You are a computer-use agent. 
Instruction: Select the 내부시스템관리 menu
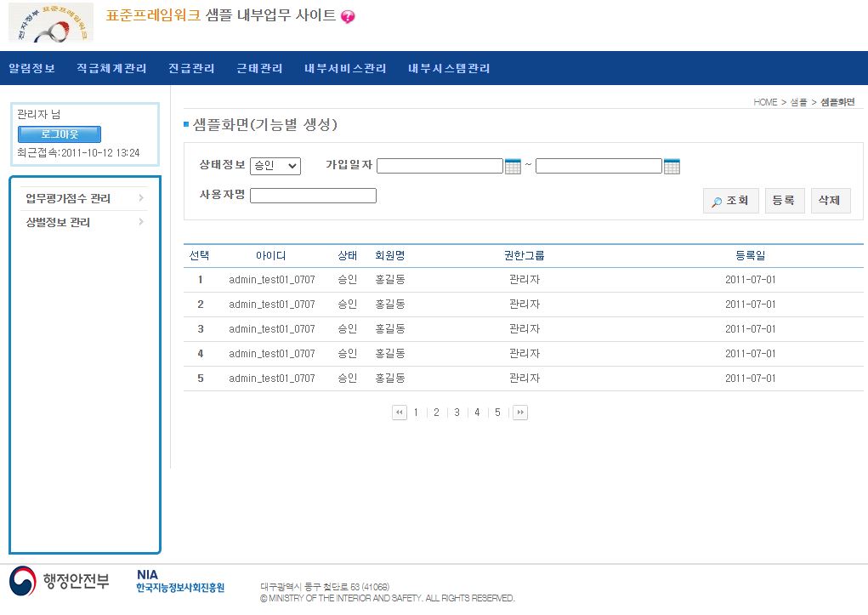(x=449, y=68)
